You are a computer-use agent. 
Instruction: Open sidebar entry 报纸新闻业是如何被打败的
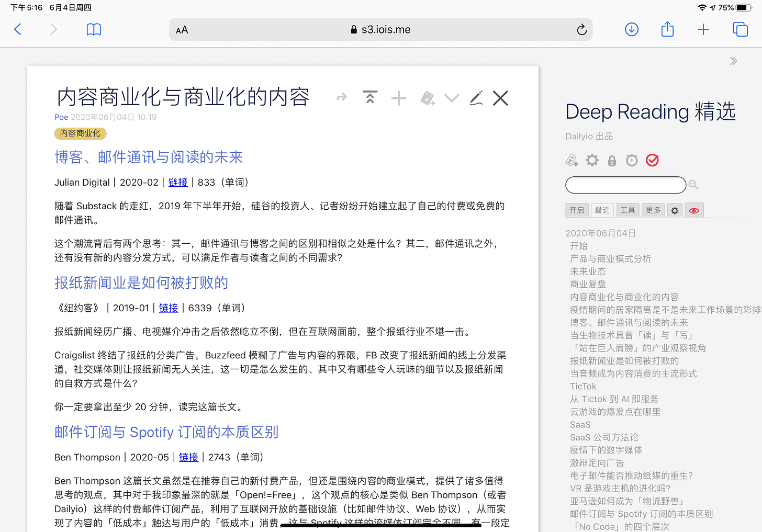click(624, 360)
